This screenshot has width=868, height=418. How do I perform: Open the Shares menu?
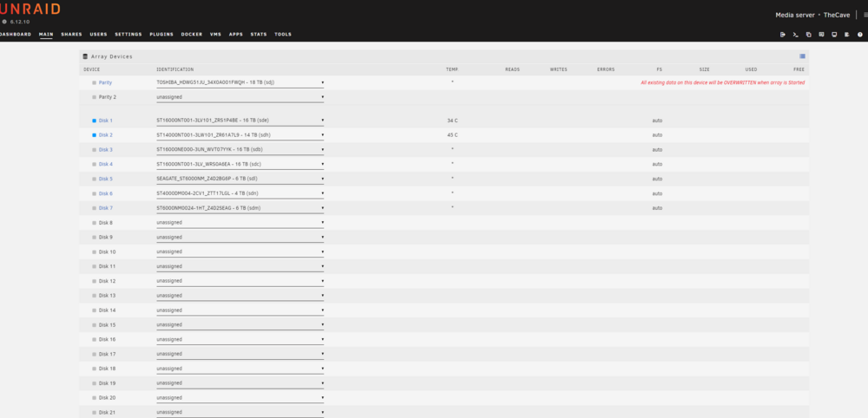71,35
